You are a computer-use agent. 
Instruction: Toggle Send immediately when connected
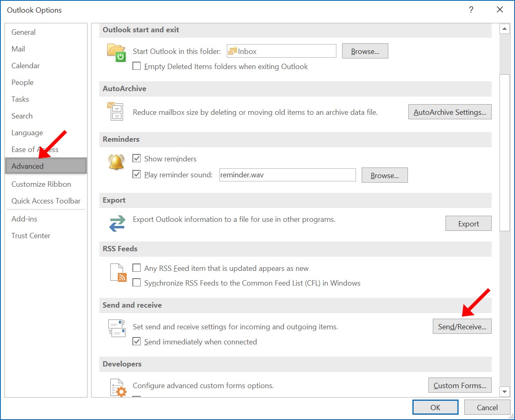[137, 342]
